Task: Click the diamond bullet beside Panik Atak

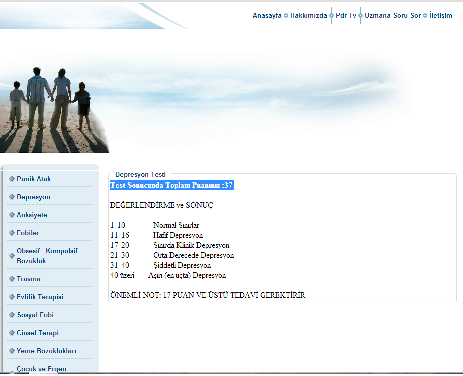Action: coord(12,179)
